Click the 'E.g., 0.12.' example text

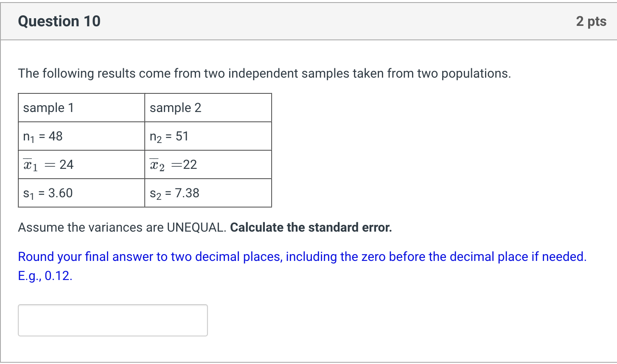pyautogui.click(x=45, y=276)
